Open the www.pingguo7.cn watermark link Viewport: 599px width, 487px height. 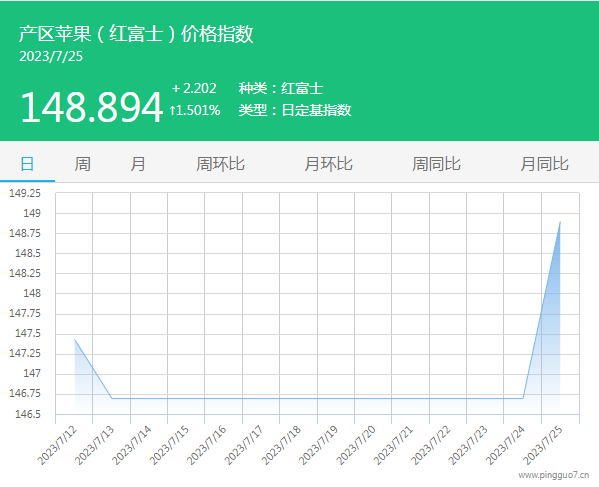point(554,475)
